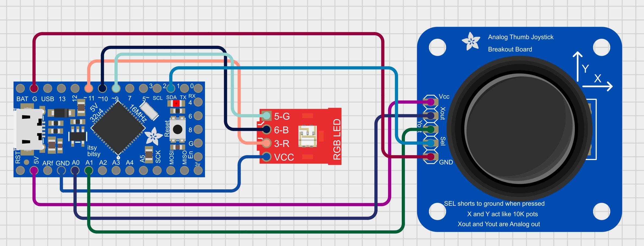Click the Adafruit flower logo on the ItsyBitsy
This screenshot has width=644, height=246.
[x=153, y=136]
